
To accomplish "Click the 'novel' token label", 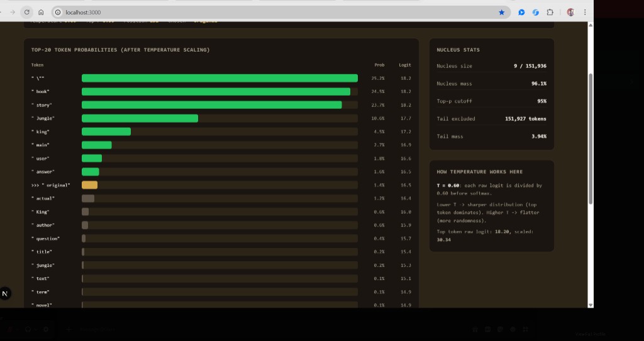I will pos(42,305).
